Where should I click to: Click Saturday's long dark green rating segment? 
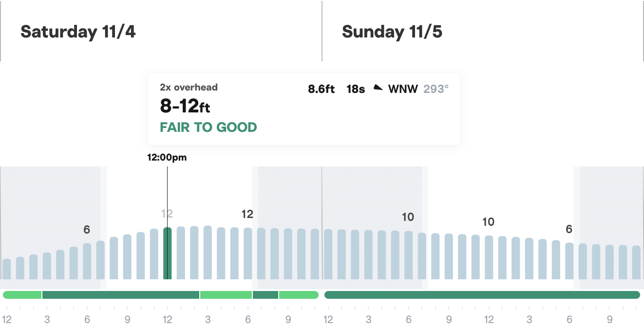coord(121,295)
